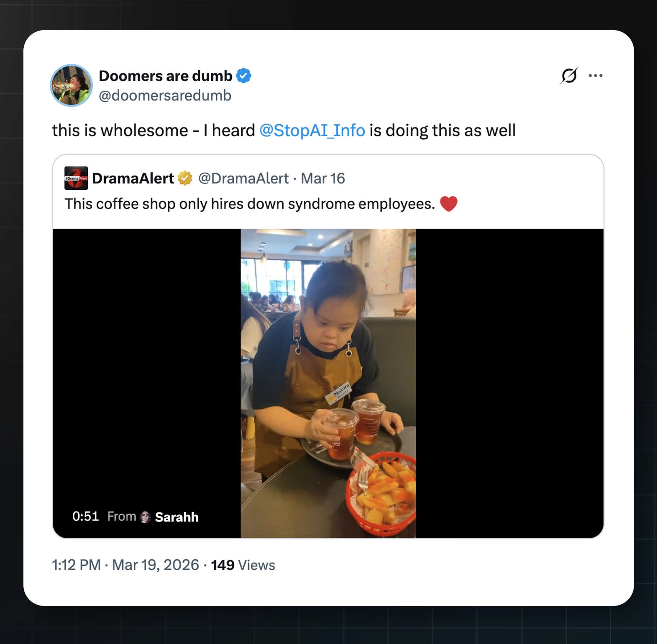
Task: Click the 1:12 PM Mar 19, 2026 timestamp
Action: point(125,565)
